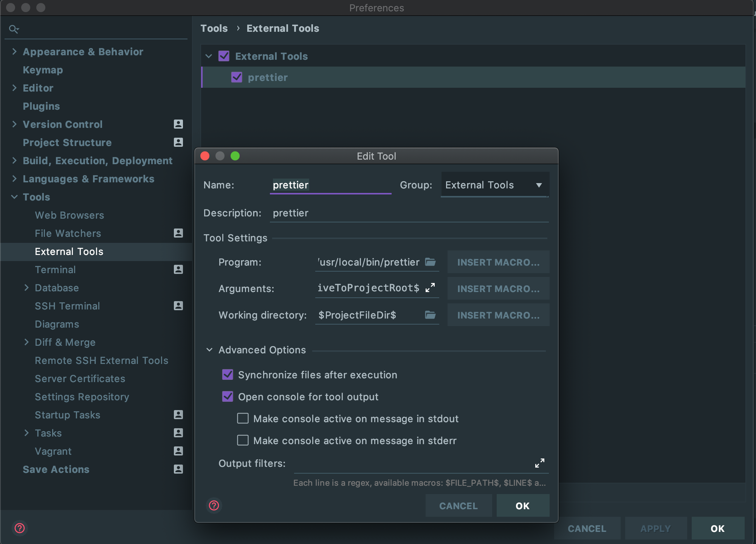Viewport: 756px width, 544px height.
Task: Collapse Advanced Options section
Action: [x=209, y=350]
